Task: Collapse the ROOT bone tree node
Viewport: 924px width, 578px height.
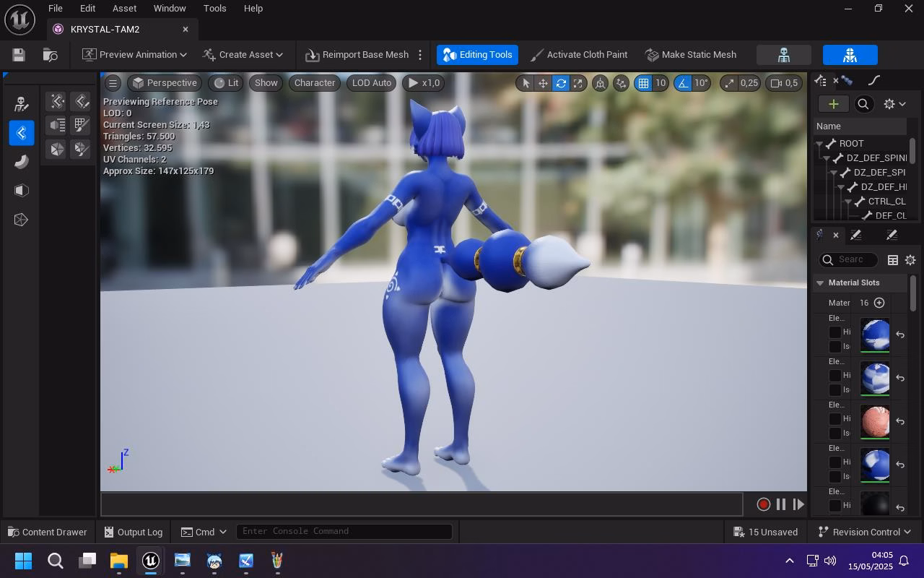Action: [x=820, y=144]
